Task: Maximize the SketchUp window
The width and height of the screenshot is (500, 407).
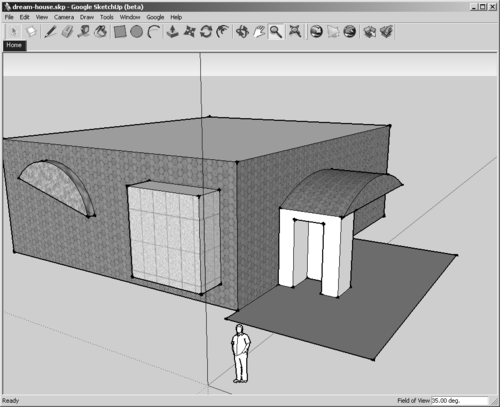Action: pos(483,7)
